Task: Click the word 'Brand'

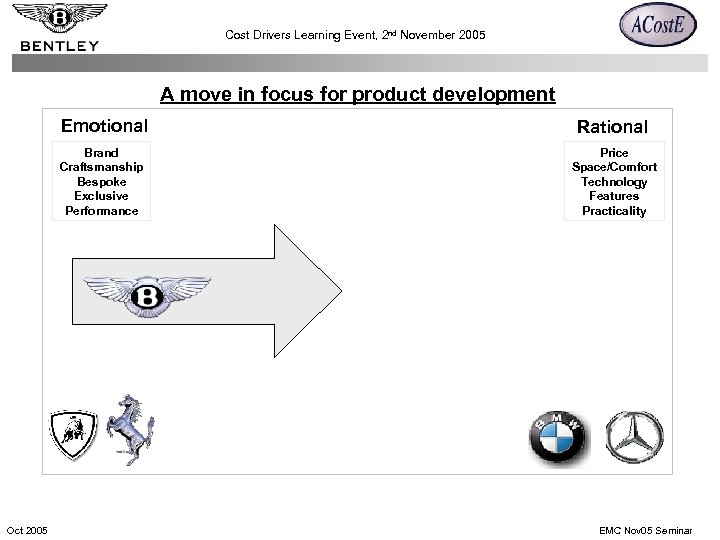Action: coord(101,152)
